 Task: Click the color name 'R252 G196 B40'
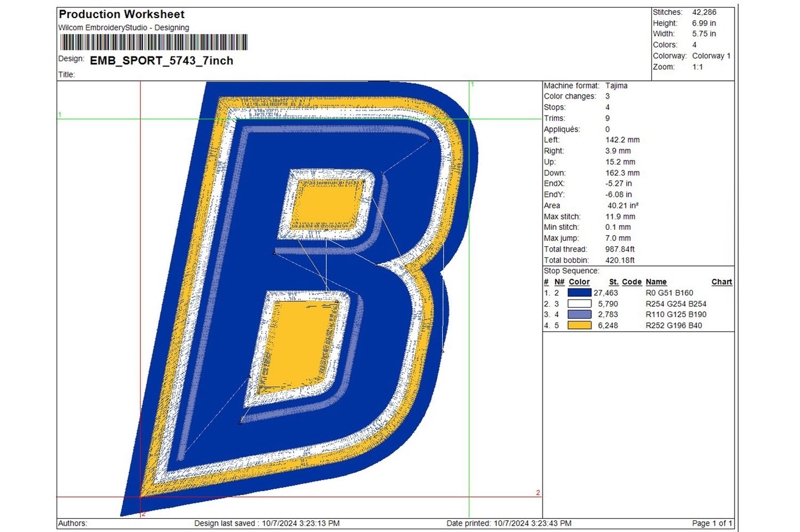click(x=674, y=326)
